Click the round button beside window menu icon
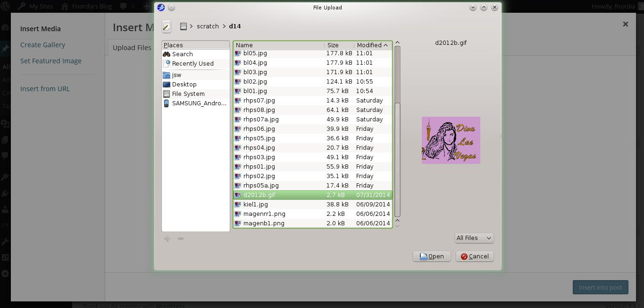Viewport: 644px width, 308px height. [171, 8]
